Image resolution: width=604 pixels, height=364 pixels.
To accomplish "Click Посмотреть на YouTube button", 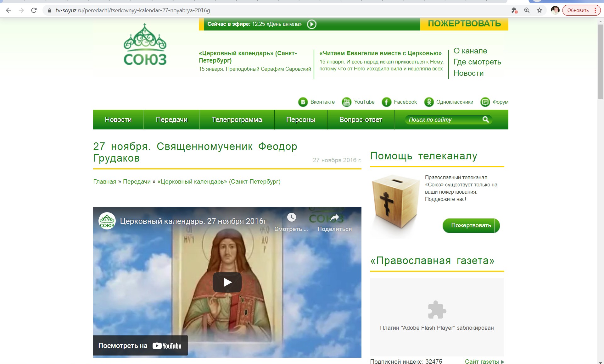I will [140, 345].
